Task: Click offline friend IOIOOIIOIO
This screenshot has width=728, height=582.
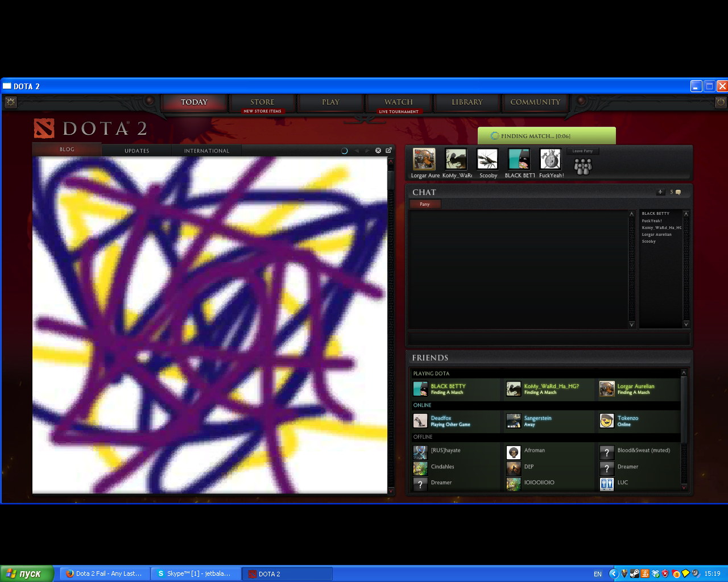Action: (539, 483)
